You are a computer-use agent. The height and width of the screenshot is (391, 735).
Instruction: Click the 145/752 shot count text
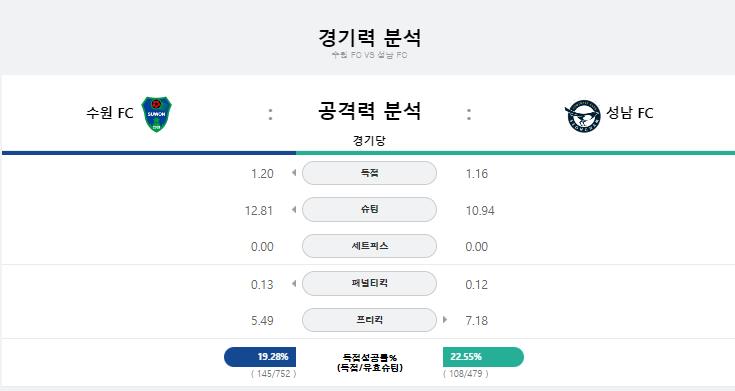click(274, 374)
